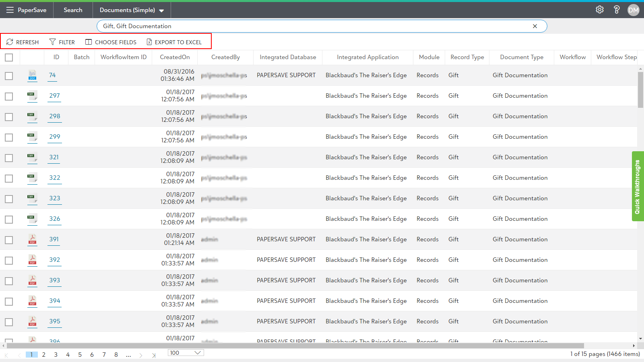Viewport: 644px width, 362px height.
Task: Open the Filter funnel tool
Action: tap(53, 42)
